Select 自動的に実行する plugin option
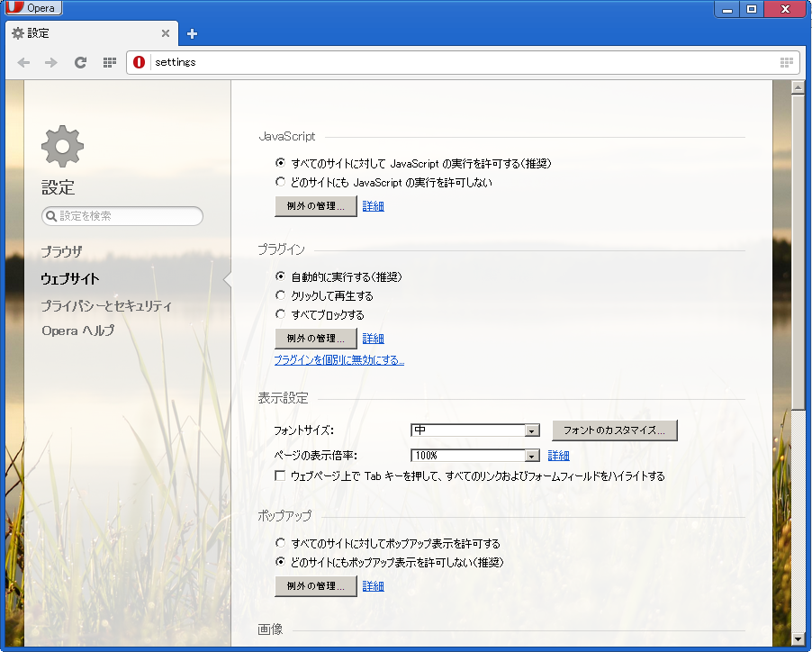The width and height of the screenshot is (812, 652). [280, 276]
